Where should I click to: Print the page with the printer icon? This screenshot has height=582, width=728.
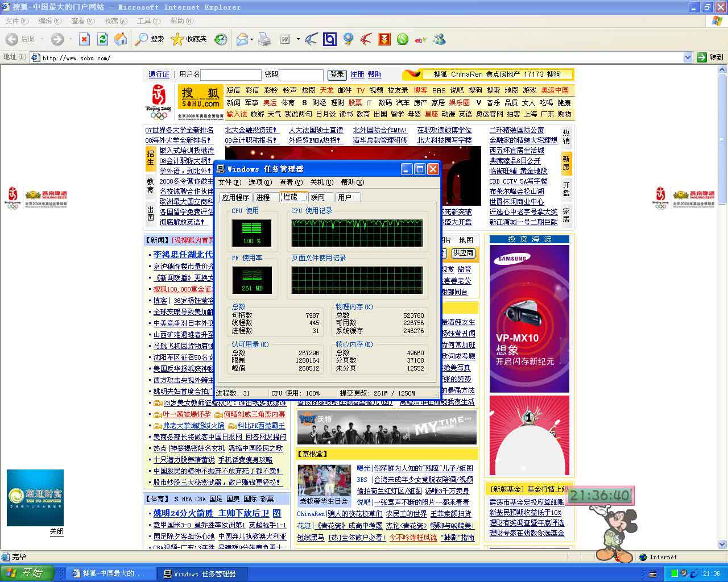tap(264, 39)
